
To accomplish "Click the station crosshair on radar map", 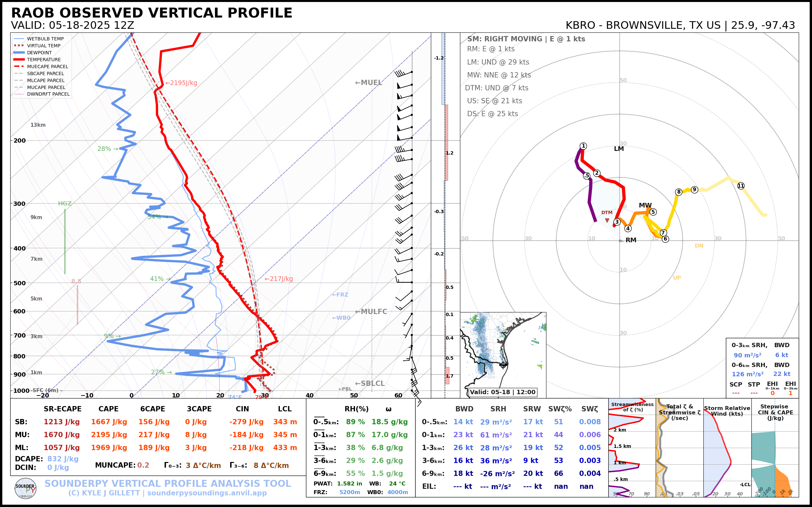I will click(503, 365).
